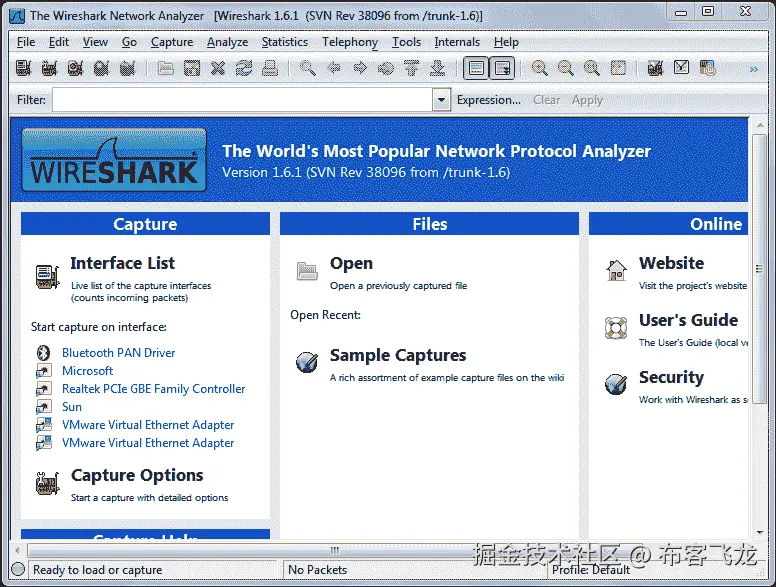The width and height of the screenshot is (776, 587).
Task: Click the Clear filter button
Action: pyautogui.click(x=546, y=100)
